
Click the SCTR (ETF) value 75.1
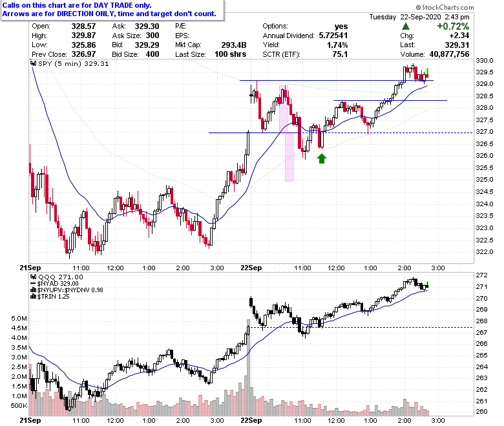pyautogui.click(x=341, y=54)
